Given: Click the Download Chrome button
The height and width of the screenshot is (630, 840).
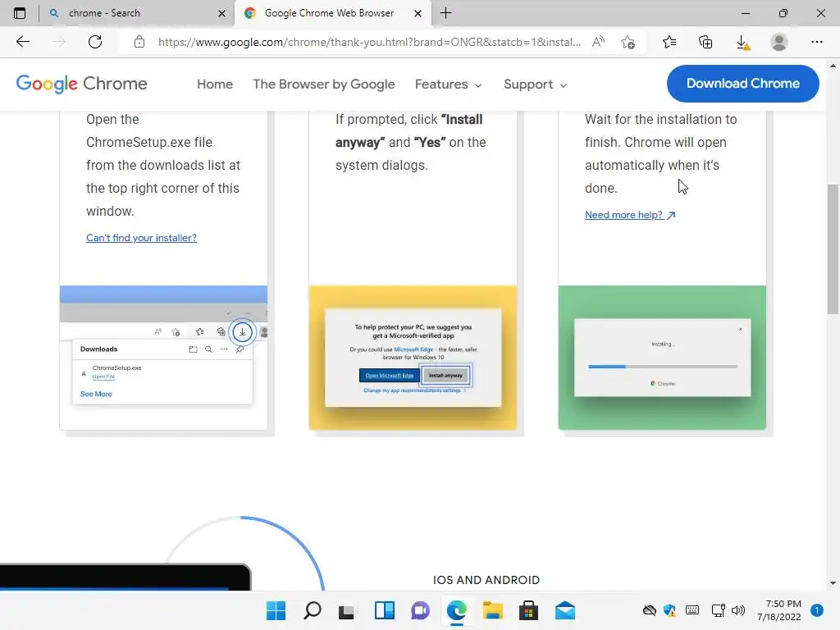Looking at the screenshot, I should point(742,84).
